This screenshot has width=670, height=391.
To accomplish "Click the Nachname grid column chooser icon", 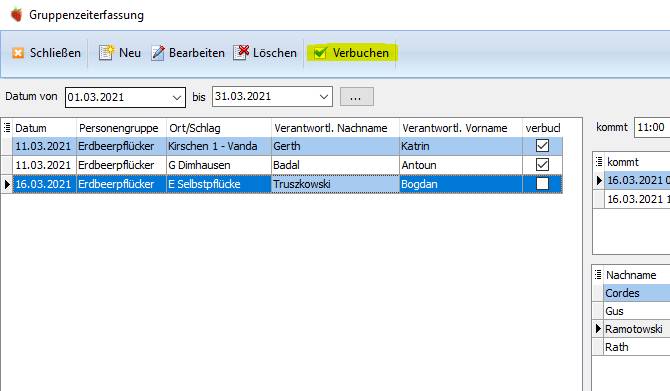I will pos(598,274).
